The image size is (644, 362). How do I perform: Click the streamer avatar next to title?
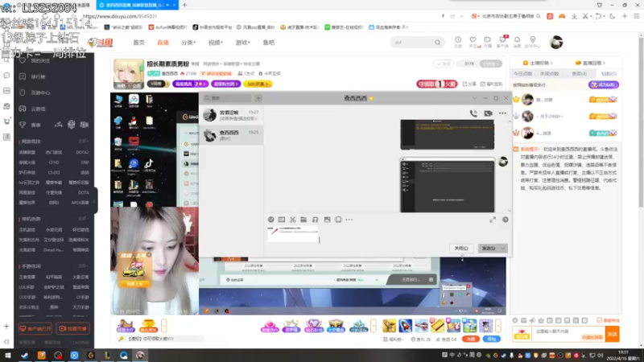[x=129, y=74]
